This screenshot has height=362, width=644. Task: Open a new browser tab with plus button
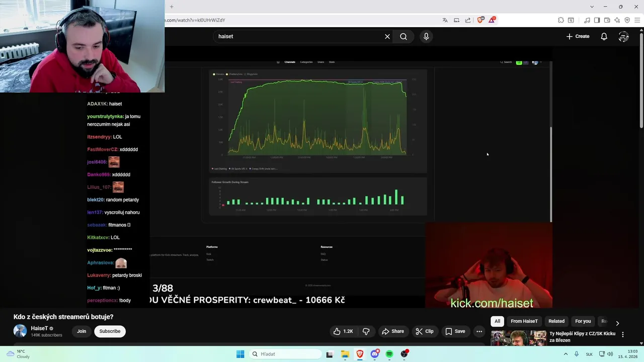click(x=172, y=7)
